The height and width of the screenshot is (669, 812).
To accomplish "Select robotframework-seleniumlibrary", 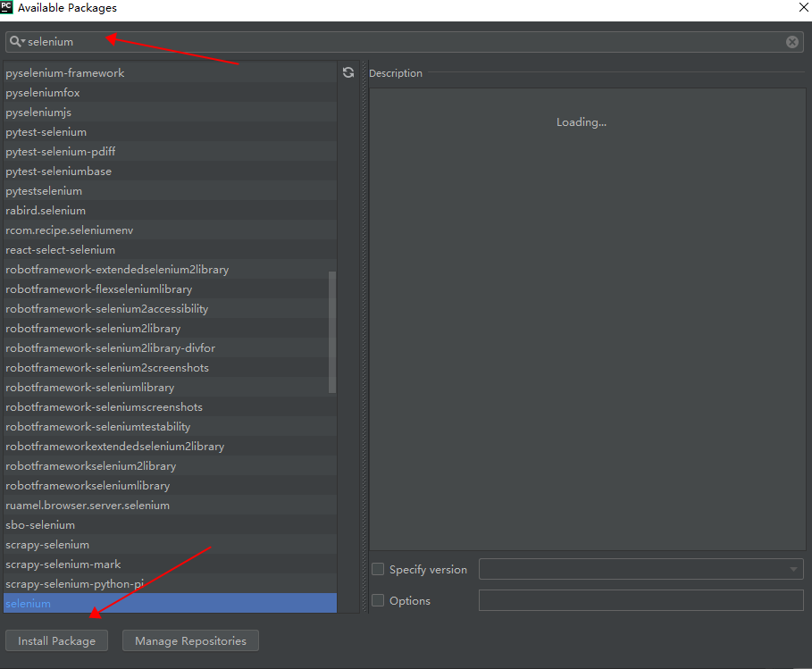I will 170,388.
